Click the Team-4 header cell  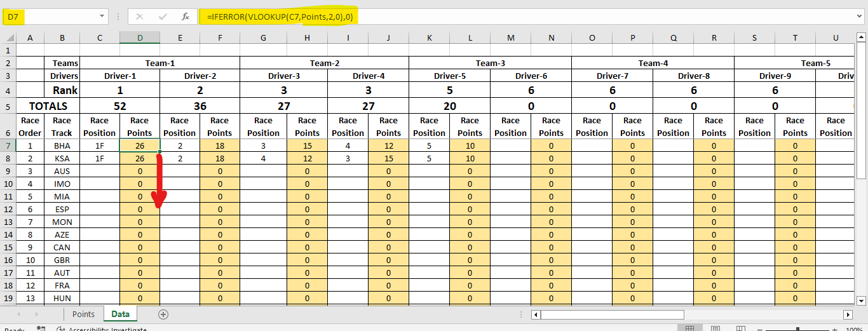[653, 63]
